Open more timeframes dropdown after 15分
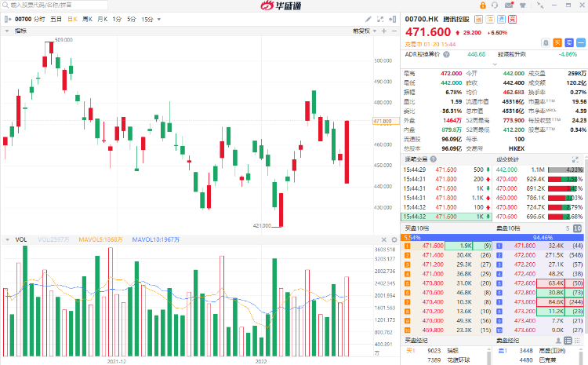 (159, 19)
